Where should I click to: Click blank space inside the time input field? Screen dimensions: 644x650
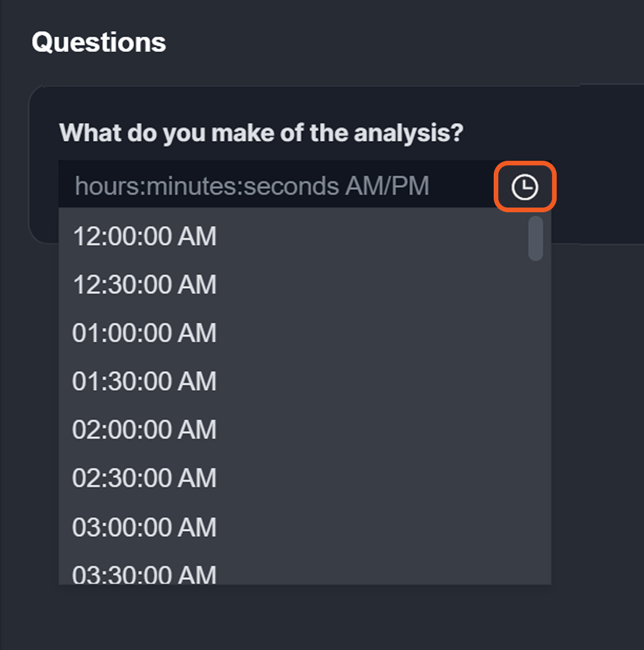[x=462, y=186]
